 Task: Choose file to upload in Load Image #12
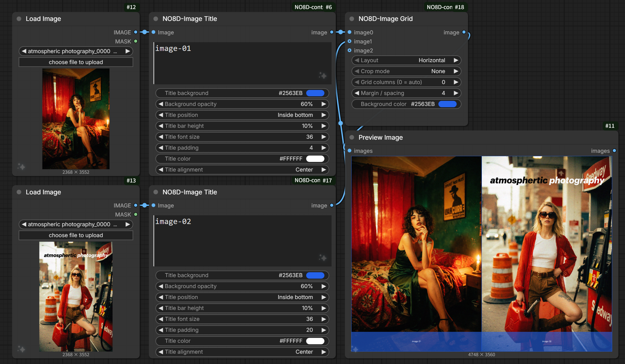click(76, 62)
